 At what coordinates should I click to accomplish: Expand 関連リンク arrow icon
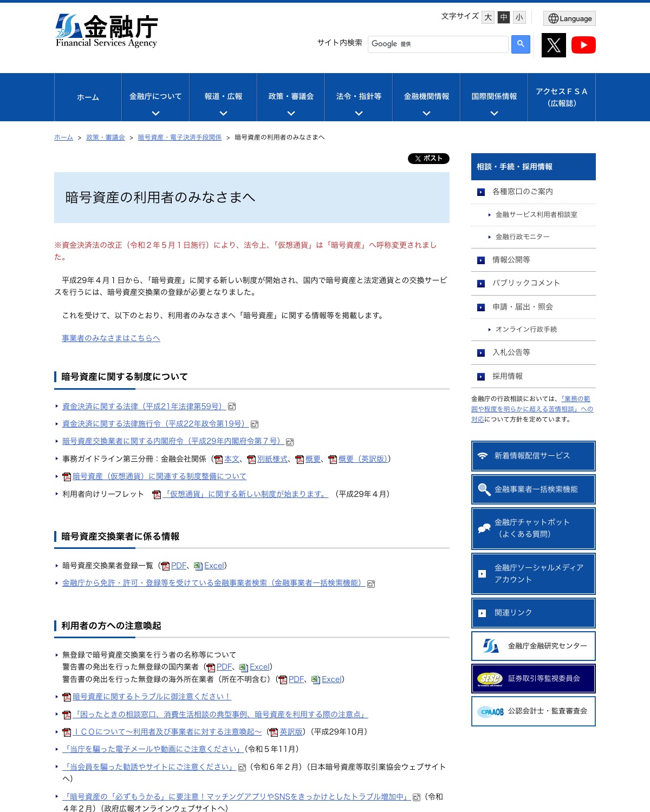(x=482, y=613)
